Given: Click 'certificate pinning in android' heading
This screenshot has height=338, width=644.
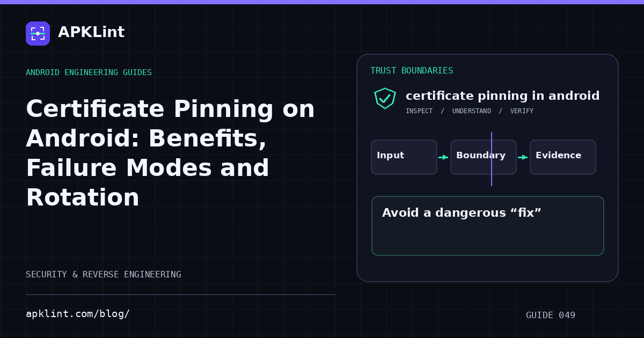Looking at the screenshot, I should (502, 96).
